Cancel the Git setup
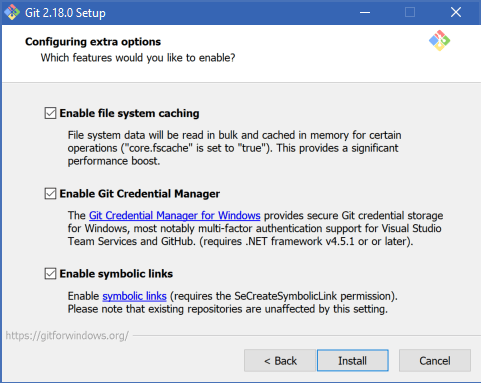Image resolution: width=481 pixels, height=383 pixels. [x=435, y=361]
